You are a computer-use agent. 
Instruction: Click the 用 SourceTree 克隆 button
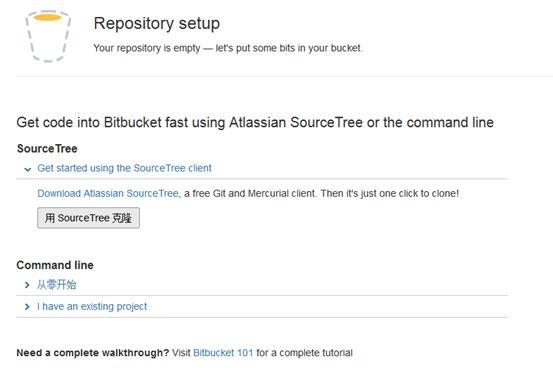[x=89, y=218]
